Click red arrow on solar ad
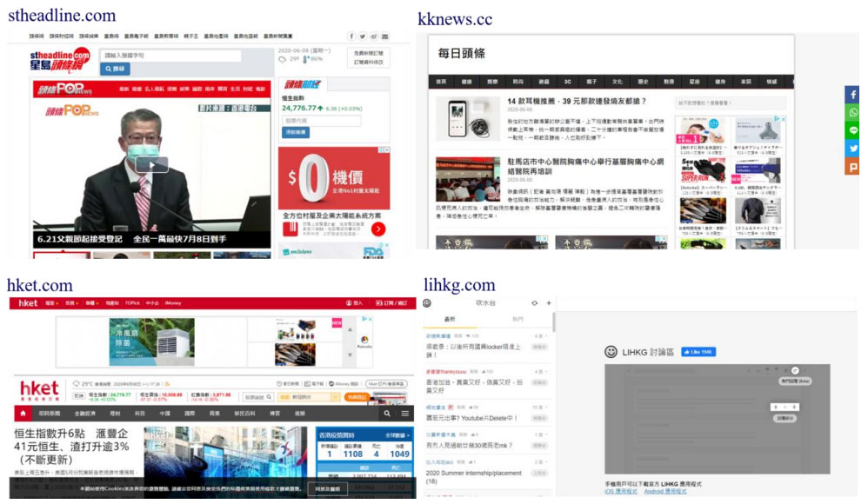 coord(378,229)
